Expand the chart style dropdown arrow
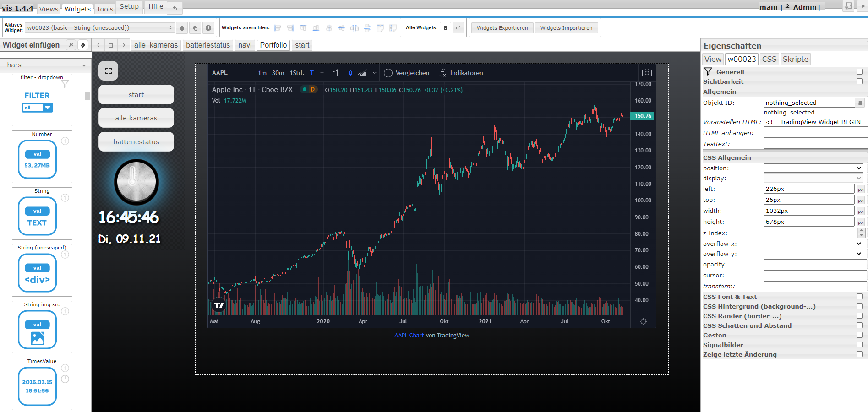Image resolution: width=868 pixels, height=412 pixels. (375, 73)
